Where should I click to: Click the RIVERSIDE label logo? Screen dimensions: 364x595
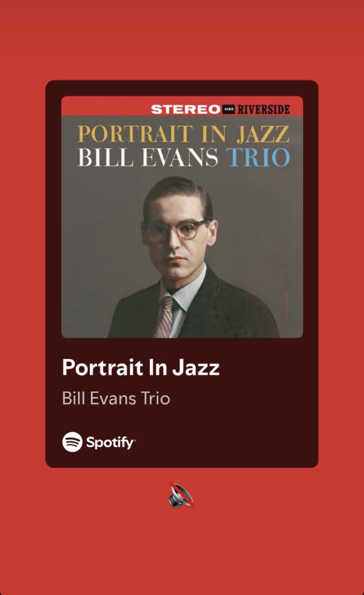pyautogui.click(x=264, y=109)
